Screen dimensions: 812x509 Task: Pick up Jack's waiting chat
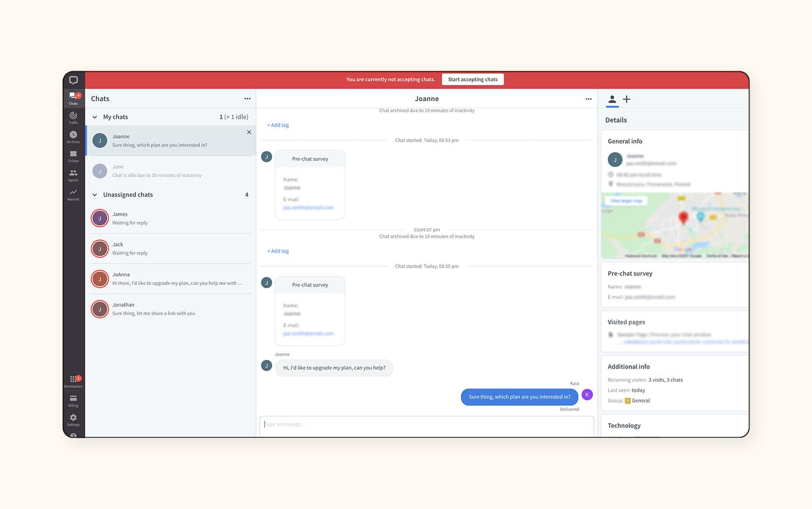pyautogui.click(x=171, y=248)
